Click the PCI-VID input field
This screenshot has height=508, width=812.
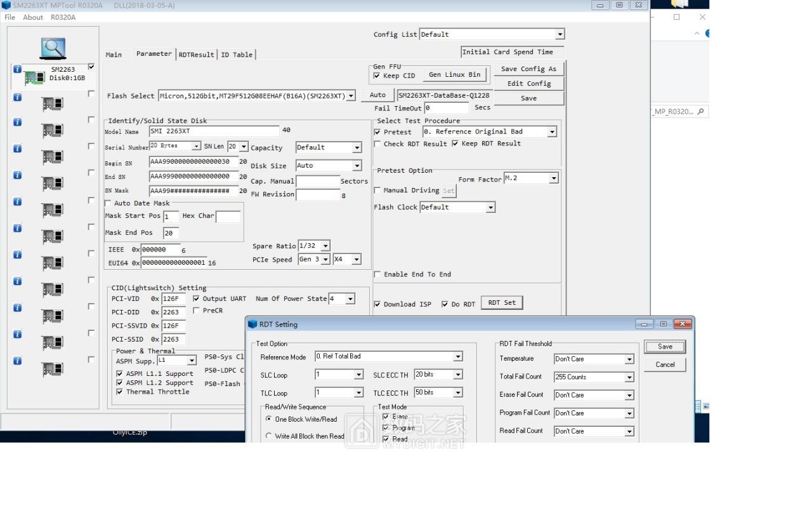point(174,299)
